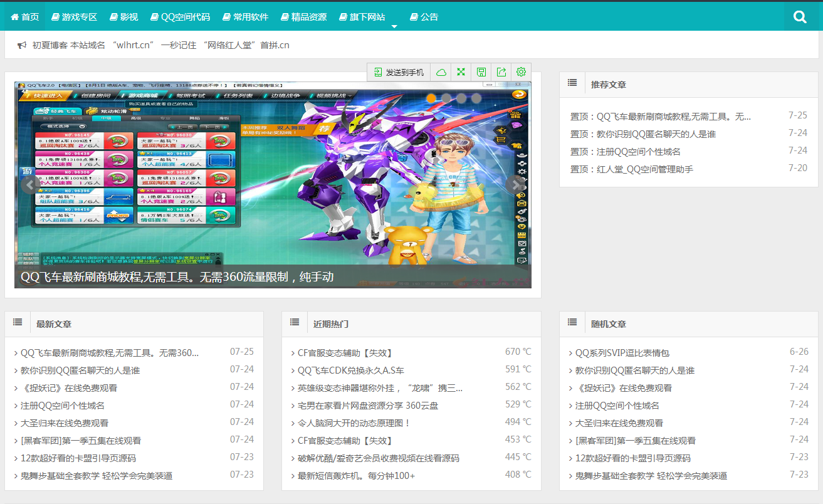The width and height of the screenshot is (823, 504).
Task: Click the list icon beside 随机文章
Action: 572,322
